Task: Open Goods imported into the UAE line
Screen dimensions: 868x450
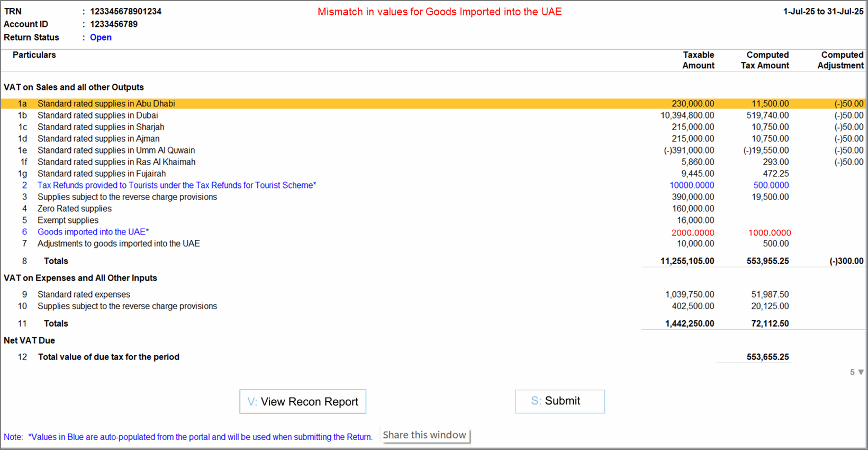Action: coord(93,232)
